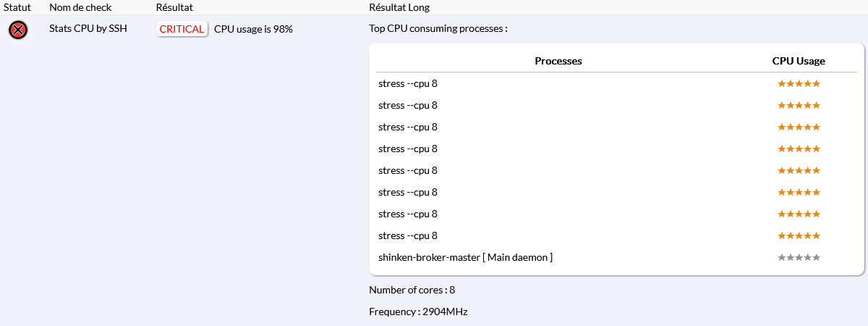868x326 pixels.
Task: Click the CPU Usage table header
Action: [x=799, y=61]
